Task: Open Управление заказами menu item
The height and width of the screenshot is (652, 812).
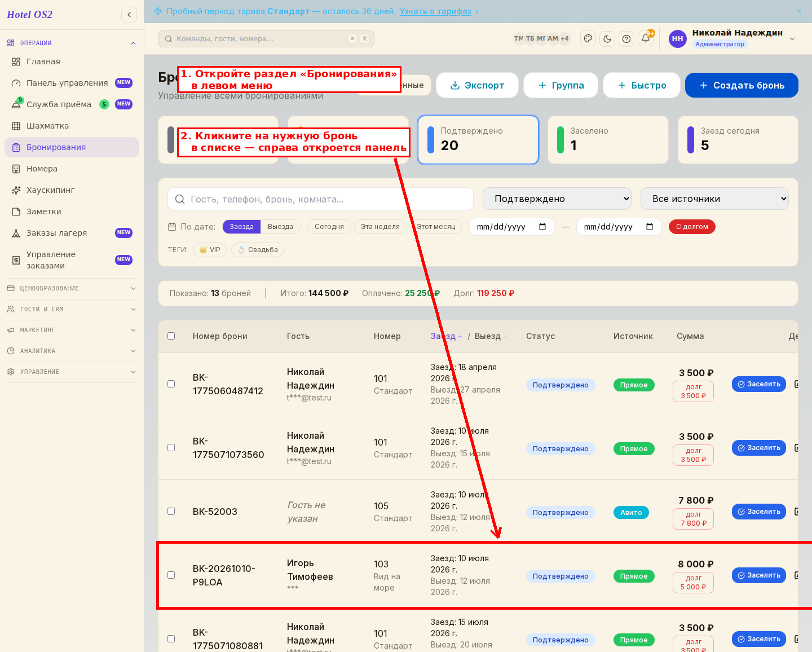Action: (x=72, y=260)
